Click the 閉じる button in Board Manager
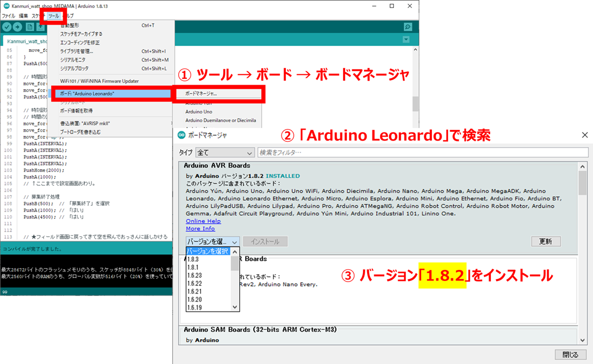 coord(571,354)
